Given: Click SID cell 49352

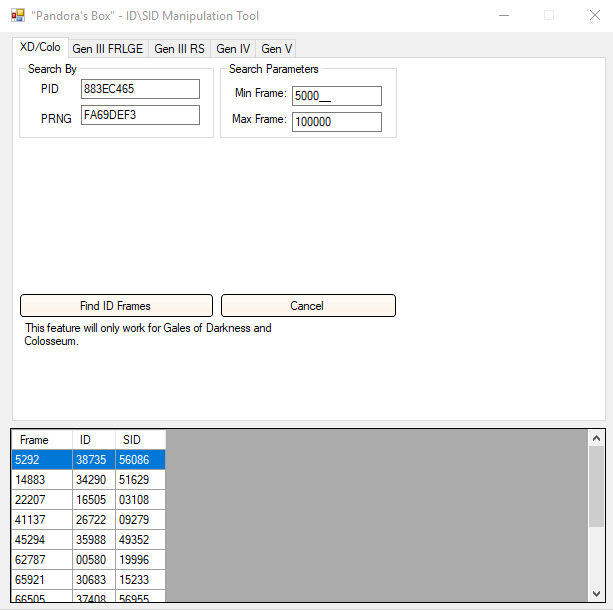Looking at the screenshot, I should click(x=140, y=540).
